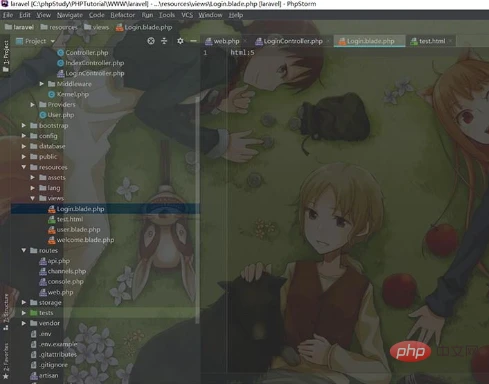The width and height of the screenshot is (489, 384).
Task: Select Controller.php class icon in tree
Action: click(x=60, y=53)
